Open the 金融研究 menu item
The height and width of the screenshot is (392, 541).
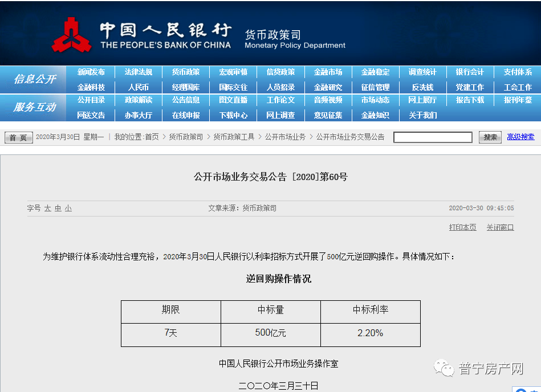pyautogui.click(x=328, y=87)
